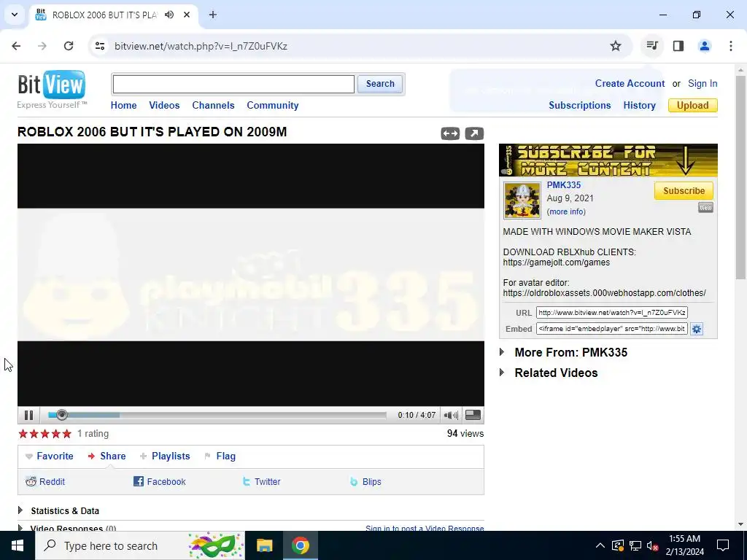Click the BitView logo

click(x=52, y=89)
